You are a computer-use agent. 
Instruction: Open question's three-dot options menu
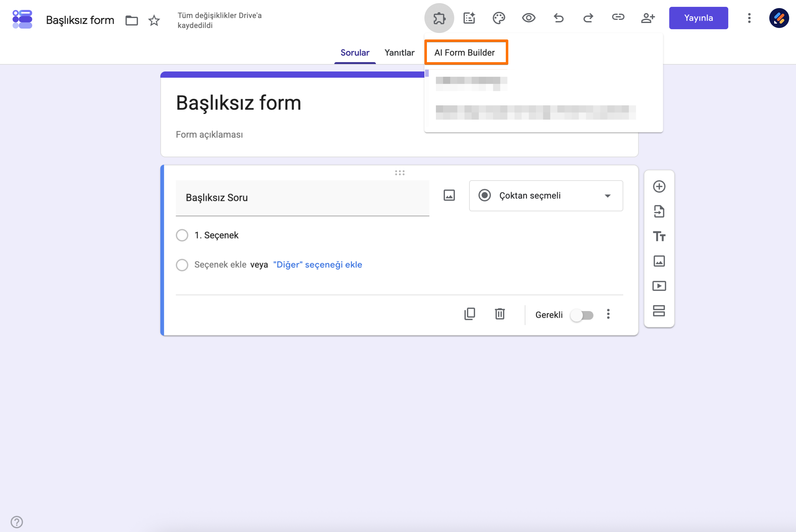608,314
